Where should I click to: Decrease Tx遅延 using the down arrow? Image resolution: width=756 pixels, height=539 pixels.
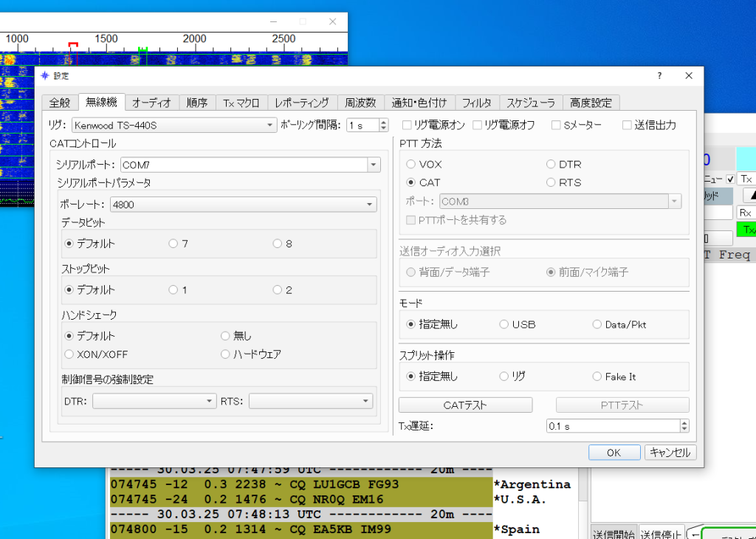(684, 429)
